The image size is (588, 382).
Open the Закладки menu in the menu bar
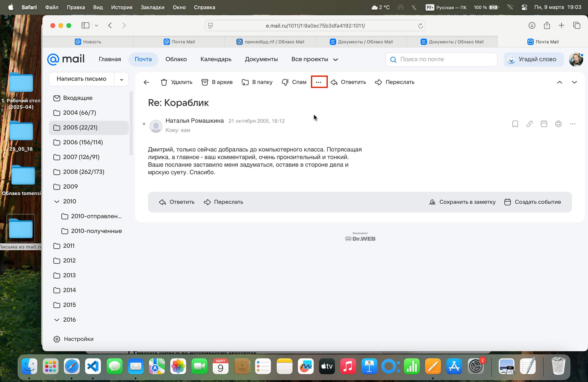click(152, 7)
